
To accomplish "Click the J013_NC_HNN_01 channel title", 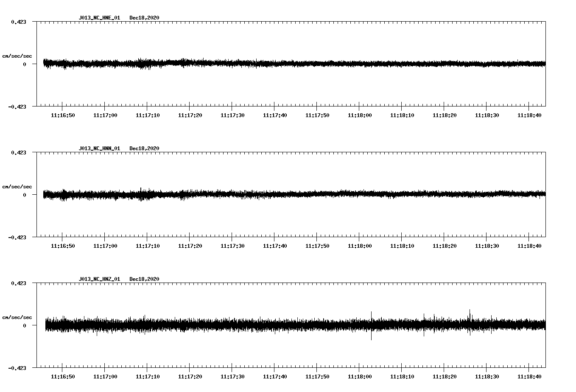I will coord(99,148).
